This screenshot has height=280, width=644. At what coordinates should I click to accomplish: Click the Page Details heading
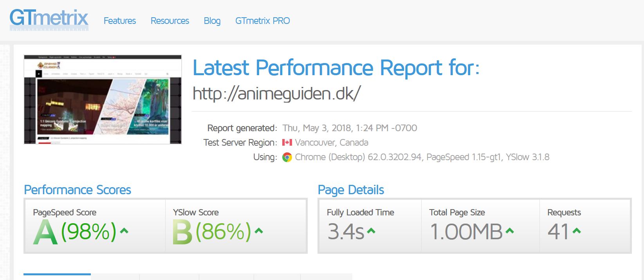click(351, 190)
